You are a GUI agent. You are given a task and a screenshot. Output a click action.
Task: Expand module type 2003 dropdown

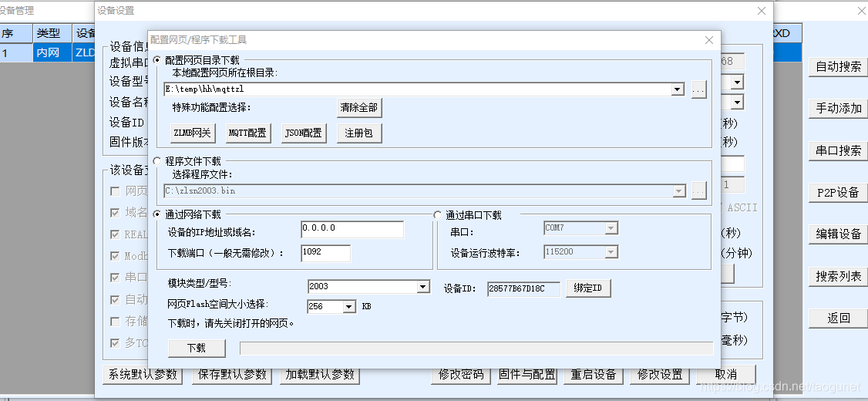[423, 286]
